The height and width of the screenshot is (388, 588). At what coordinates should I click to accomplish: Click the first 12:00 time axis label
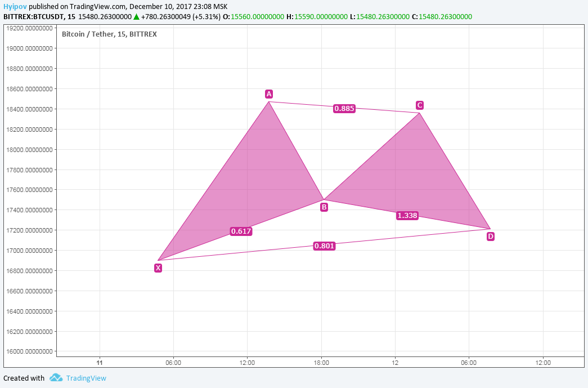click(x=247, y=363)
